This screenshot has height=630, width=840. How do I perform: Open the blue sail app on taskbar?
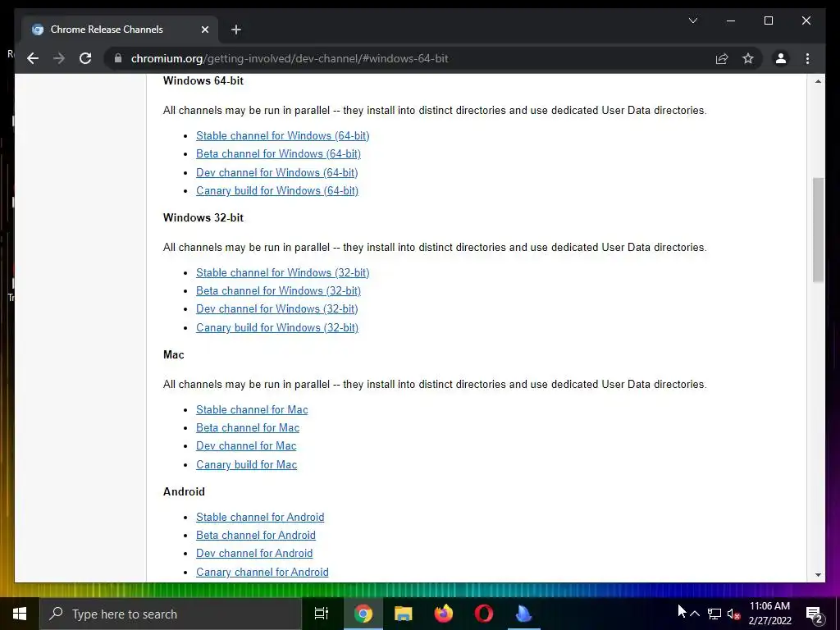pos(523,614)
